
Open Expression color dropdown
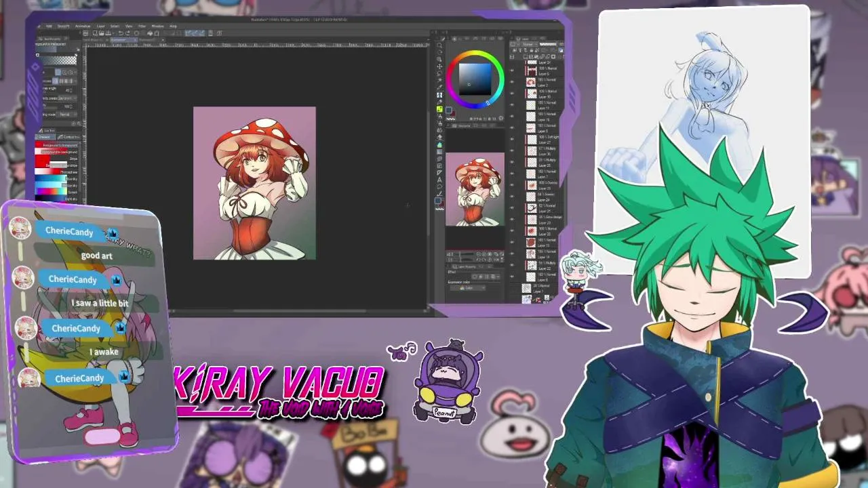[468, 287]
